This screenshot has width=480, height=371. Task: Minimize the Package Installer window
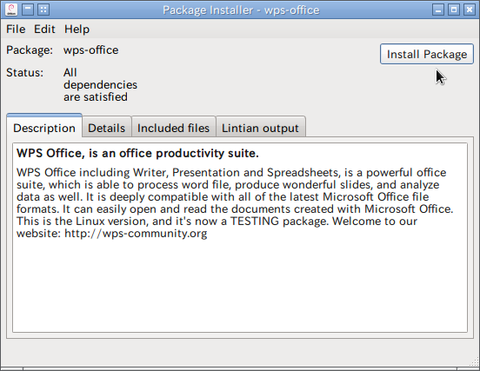438,9
